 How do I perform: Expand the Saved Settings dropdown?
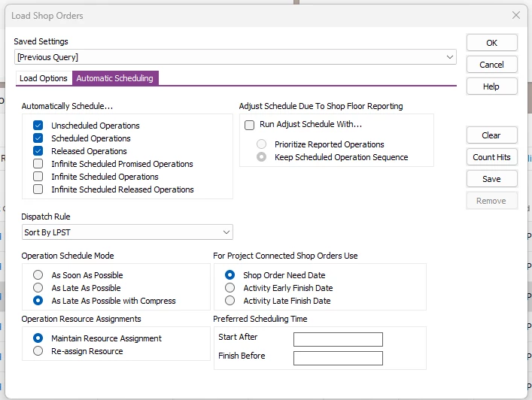pos(450,57)
